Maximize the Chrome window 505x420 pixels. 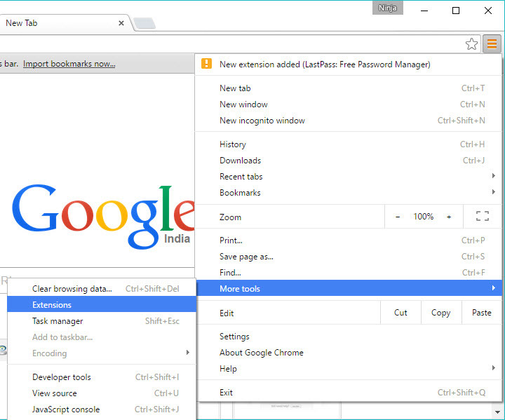[456, 11]
